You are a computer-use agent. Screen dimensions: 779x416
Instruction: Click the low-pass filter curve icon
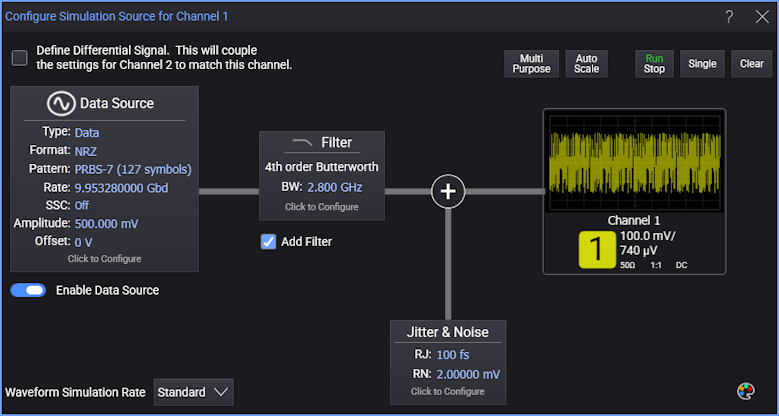click(300, 142)
